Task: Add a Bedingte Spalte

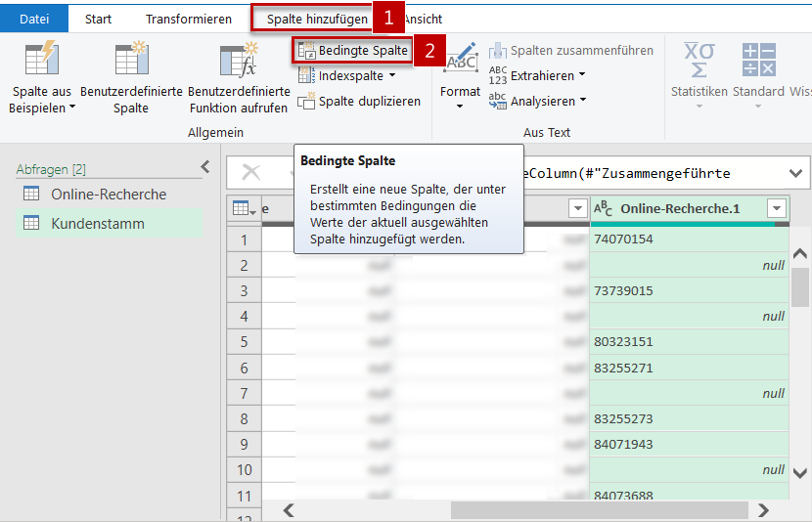Action: click(x=352, y=50)
